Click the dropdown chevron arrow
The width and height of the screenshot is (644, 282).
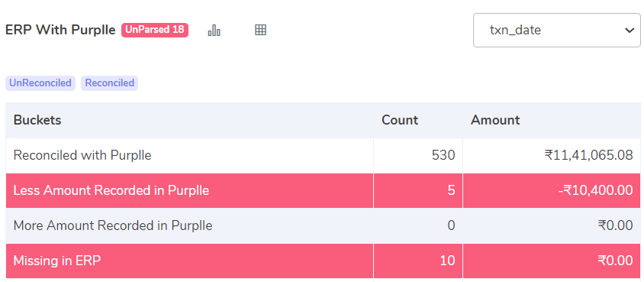[x=630, y=31]
